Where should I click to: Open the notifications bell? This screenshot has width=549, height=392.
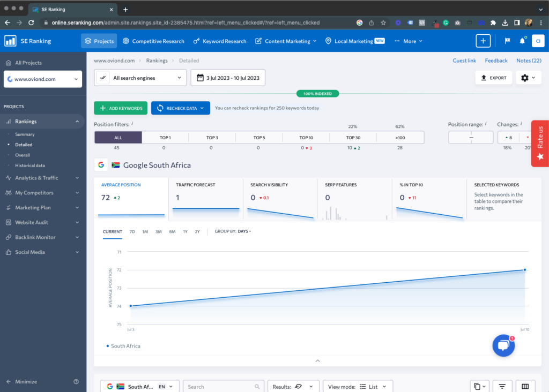point(522,41)
